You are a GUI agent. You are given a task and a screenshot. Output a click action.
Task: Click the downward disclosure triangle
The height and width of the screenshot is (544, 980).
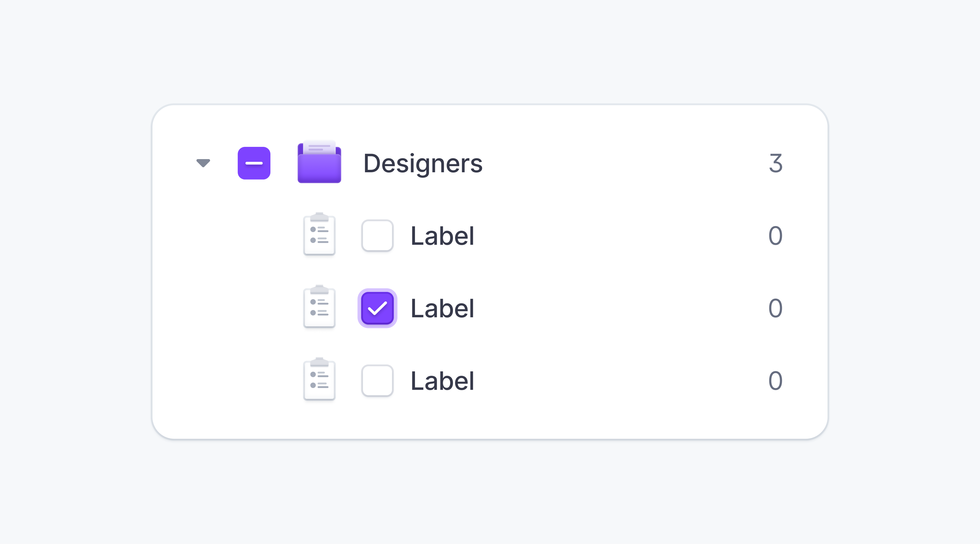pos(203,163)
